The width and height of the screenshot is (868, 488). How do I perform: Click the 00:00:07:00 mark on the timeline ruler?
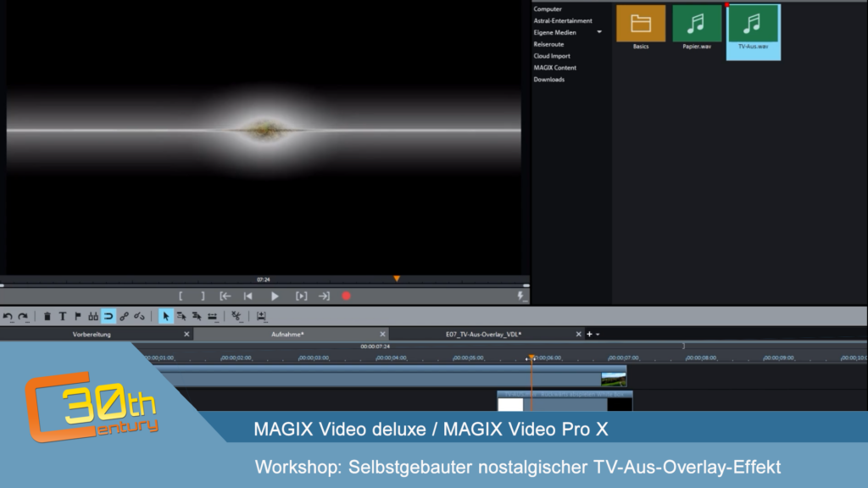click(623, 358)
